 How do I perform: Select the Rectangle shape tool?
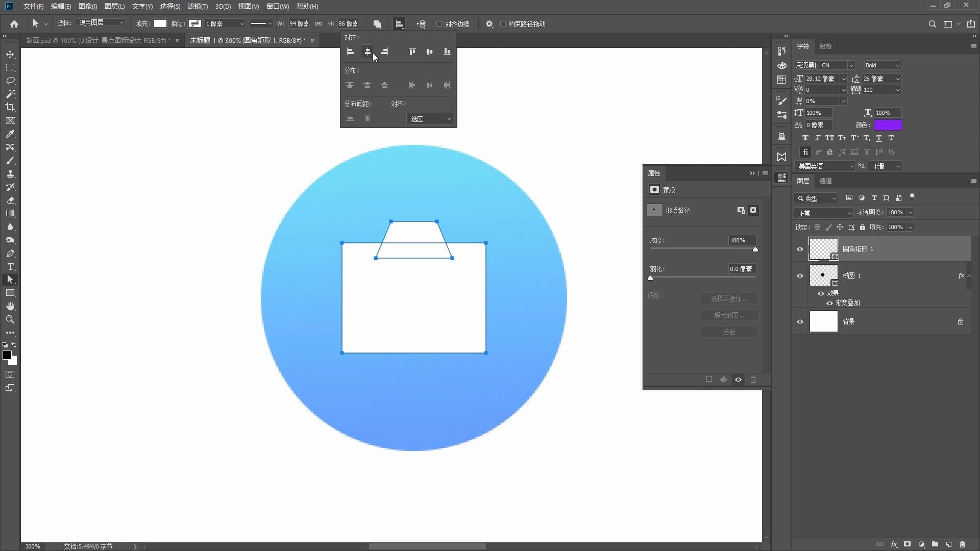tap(10, 293)
